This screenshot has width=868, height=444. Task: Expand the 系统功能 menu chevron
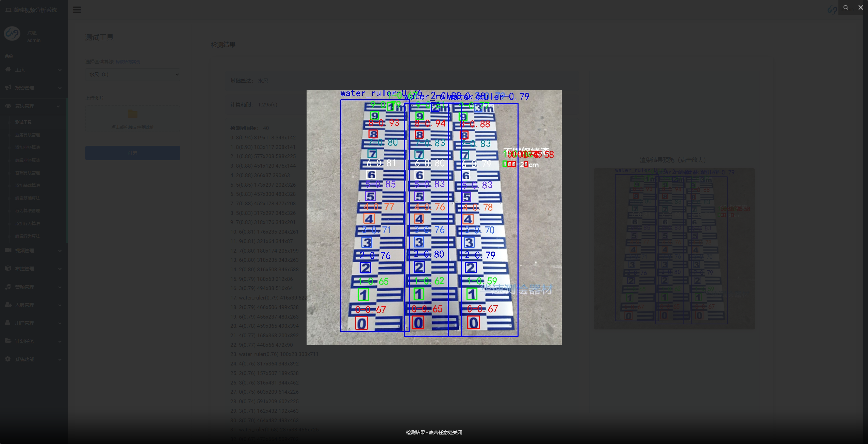60,360
